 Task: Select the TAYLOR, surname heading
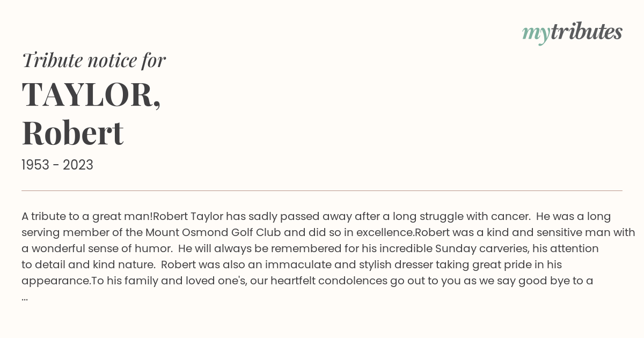pyautogui.click(x=91, y=94)
